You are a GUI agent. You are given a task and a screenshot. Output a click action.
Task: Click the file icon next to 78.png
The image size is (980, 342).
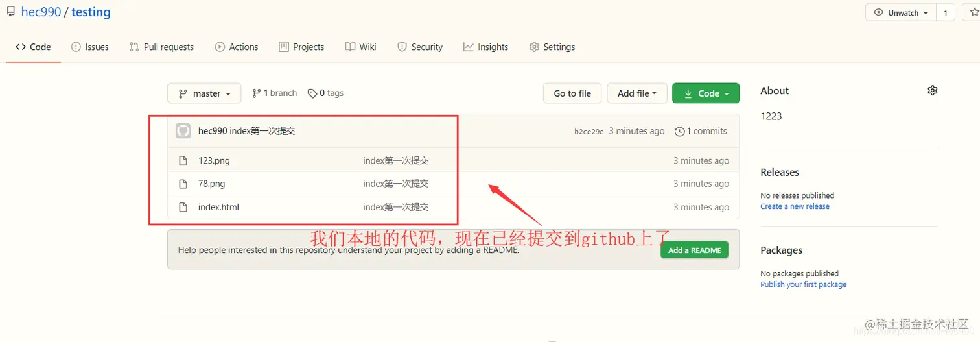point(183,184)
